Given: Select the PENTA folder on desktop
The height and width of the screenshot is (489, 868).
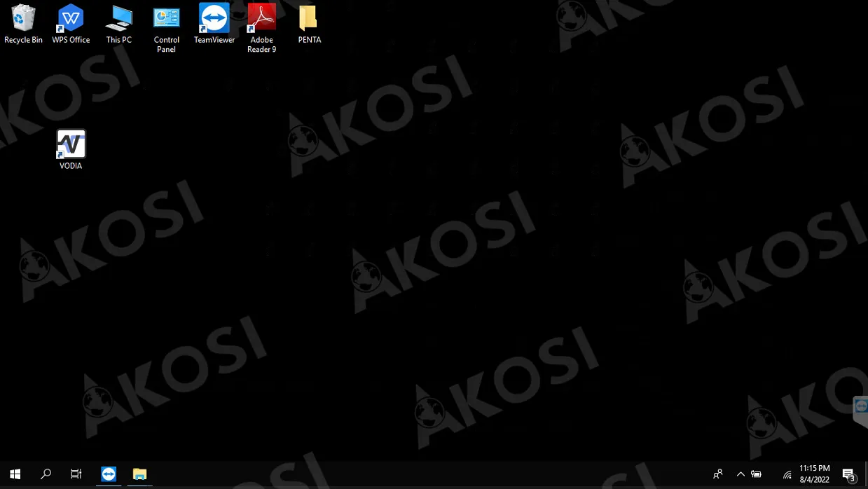Looking at the screenshot, I should click(x=309, y=25).
